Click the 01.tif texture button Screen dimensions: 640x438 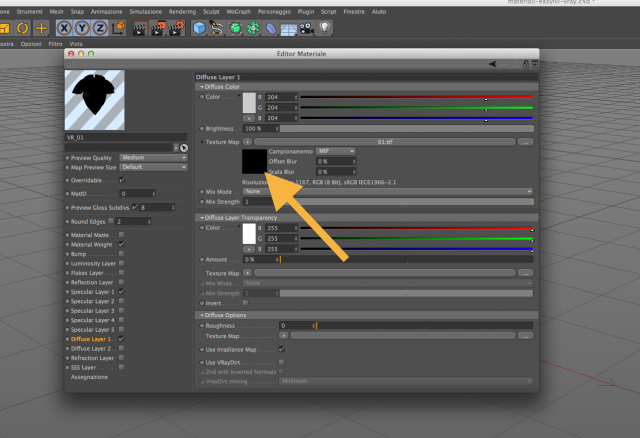(x=384, y=142)
